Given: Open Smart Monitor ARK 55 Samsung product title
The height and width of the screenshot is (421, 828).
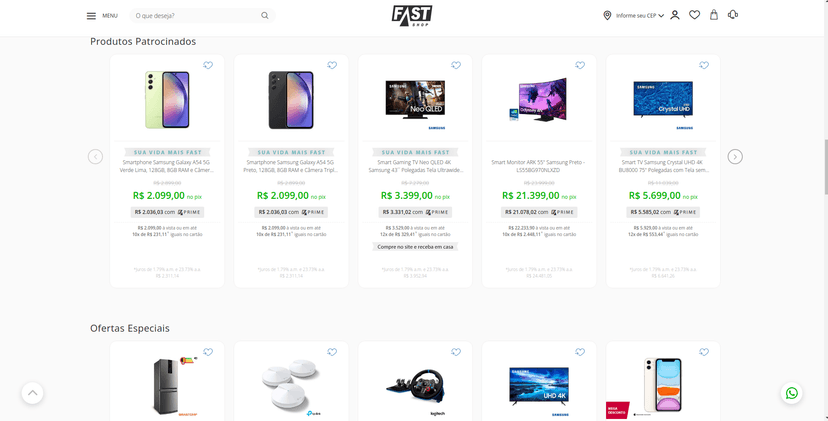Looking at the screenshot, I should [x=539, y=166].
